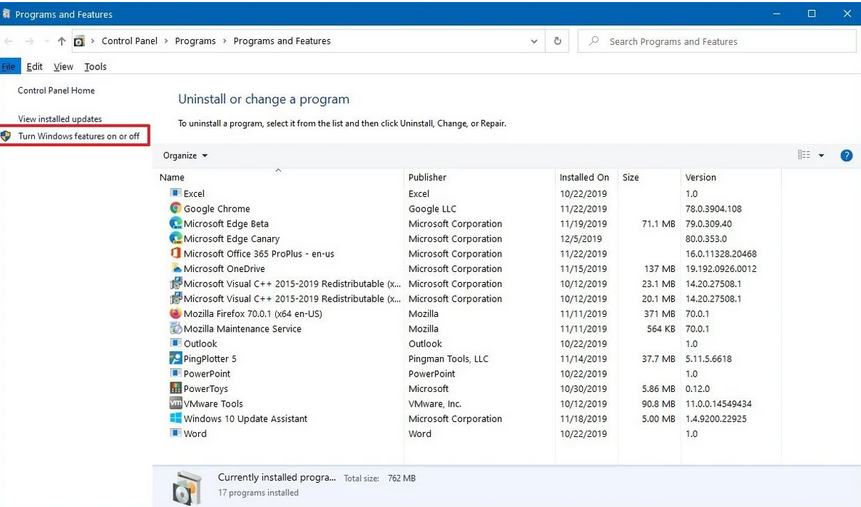Click the Google Chrome icon in list
Screen dimensions: 861x507
coord(175,208)
